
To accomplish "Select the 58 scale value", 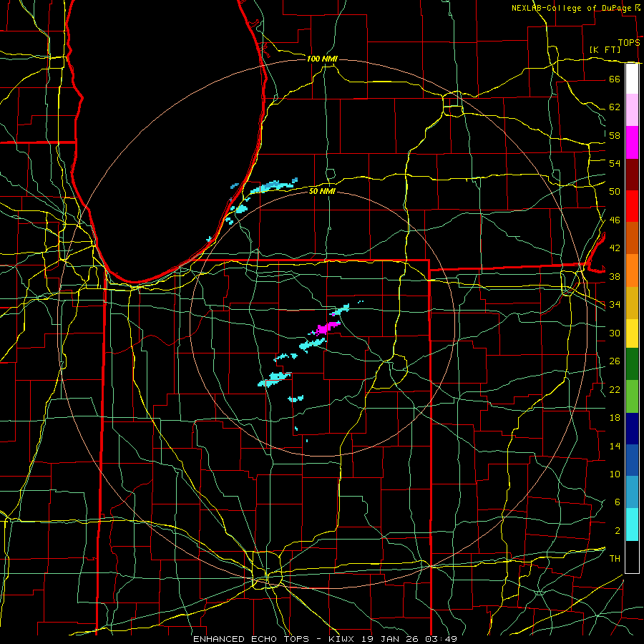I will [615, 135].
